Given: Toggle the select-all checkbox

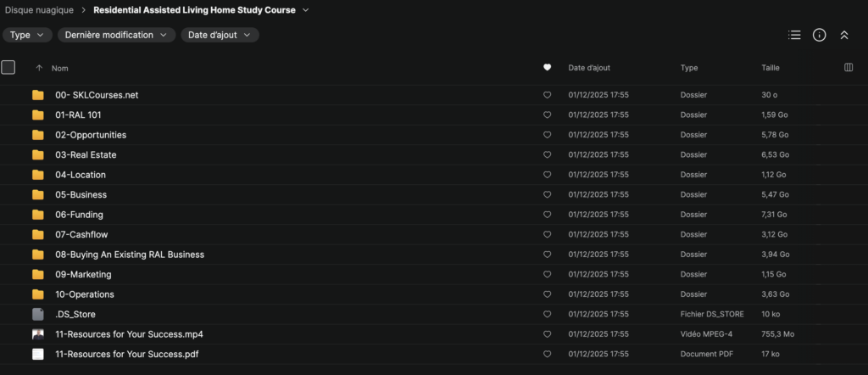Looking at the screenshot, I should [x=8, y=68].
